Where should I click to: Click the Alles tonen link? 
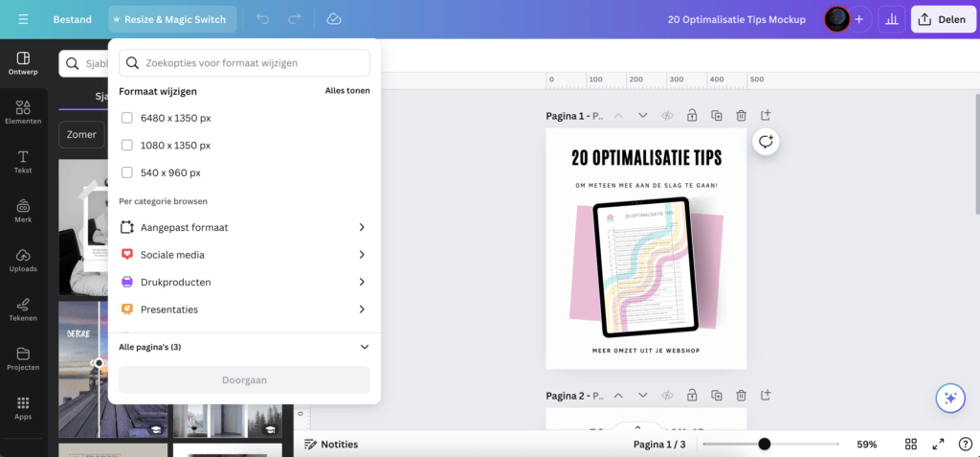(347, 91)
